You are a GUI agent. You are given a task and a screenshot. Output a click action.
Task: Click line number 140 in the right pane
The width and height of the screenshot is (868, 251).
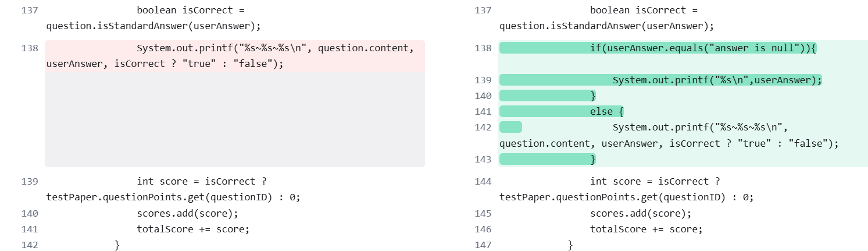483,96
